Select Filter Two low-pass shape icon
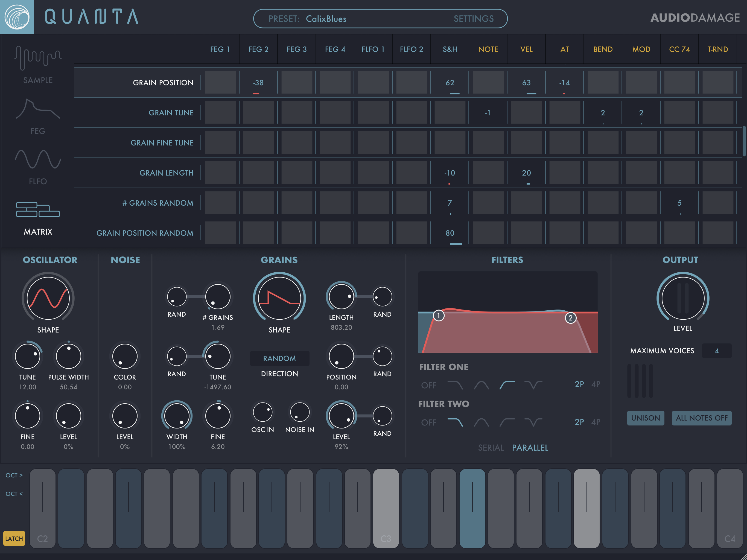The width and height of the screenshot is (747, 560). [455, 422]
